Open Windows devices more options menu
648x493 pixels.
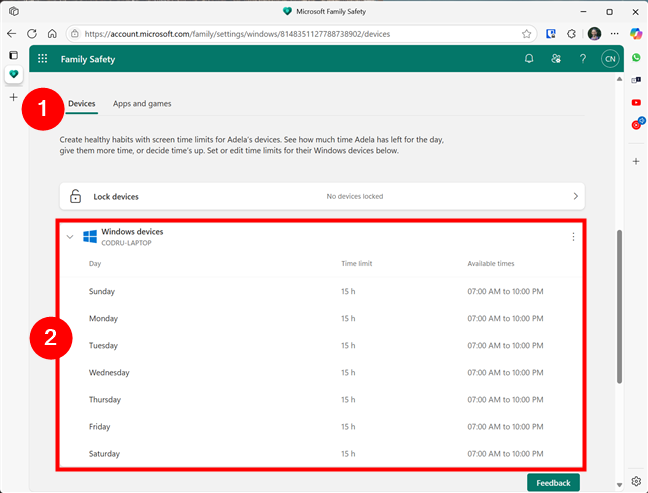573,236
